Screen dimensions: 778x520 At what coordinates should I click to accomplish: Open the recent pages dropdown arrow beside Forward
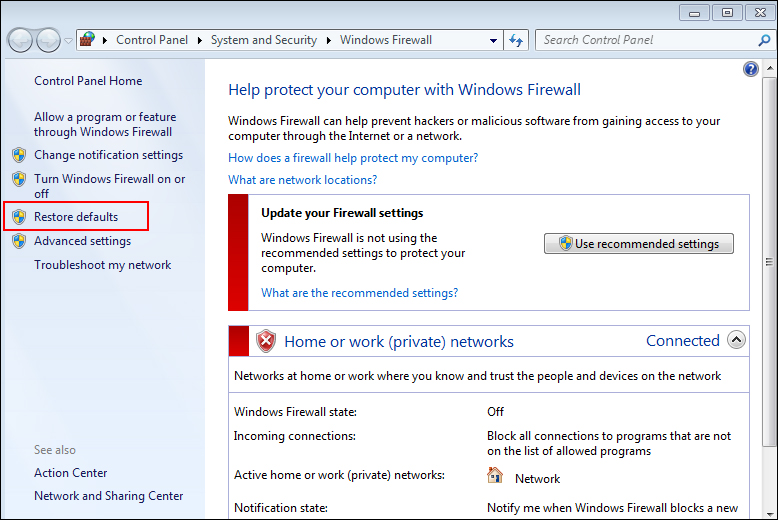tap(68, 41)
